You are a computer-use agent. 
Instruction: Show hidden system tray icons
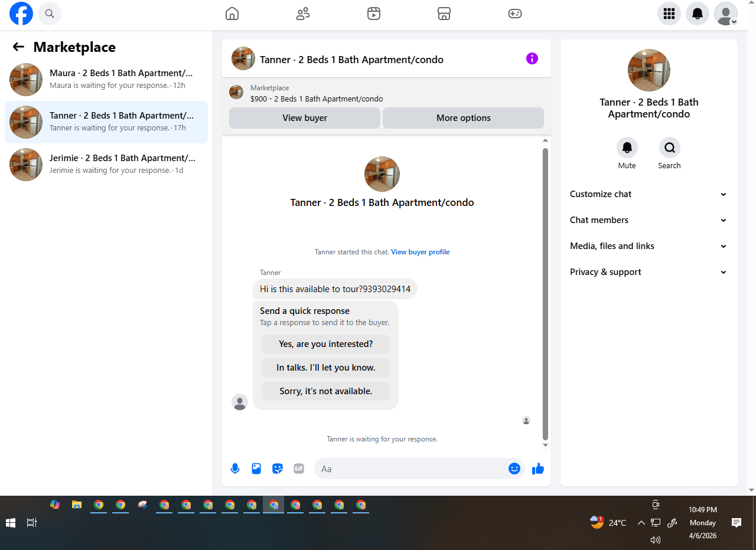pos(641,523)
